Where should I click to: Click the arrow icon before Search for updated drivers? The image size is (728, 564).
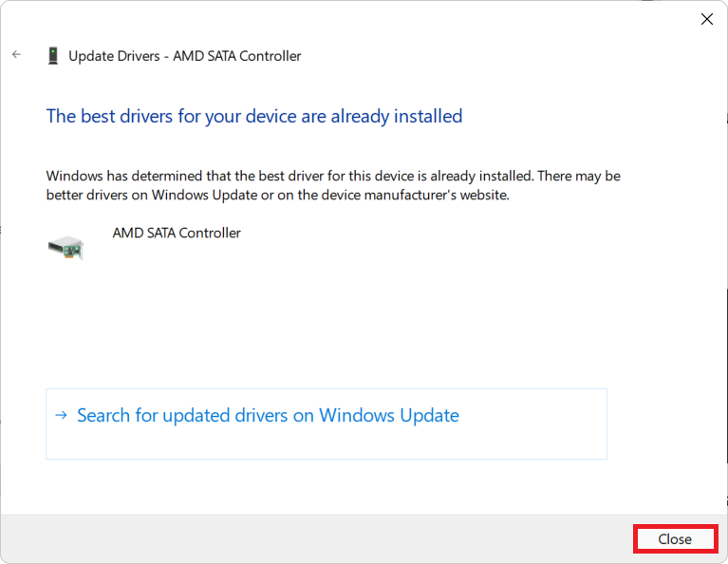(x=61, y=415)
